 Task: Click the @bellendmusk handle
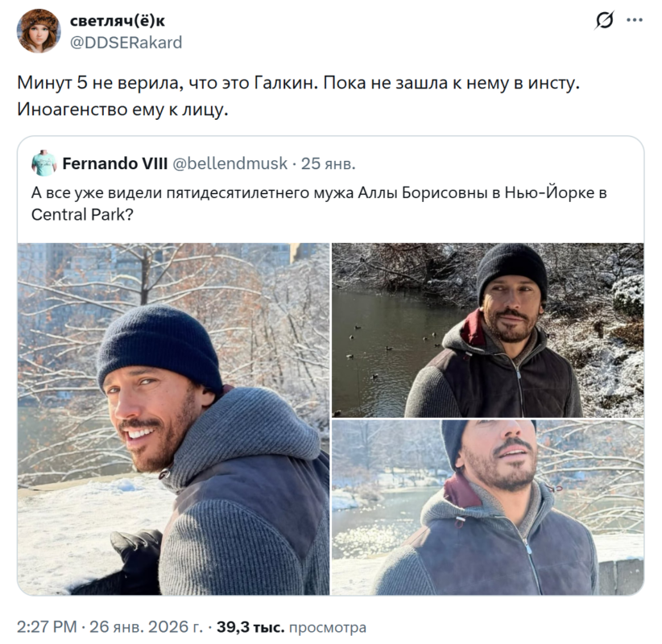(x=230, y=163)
